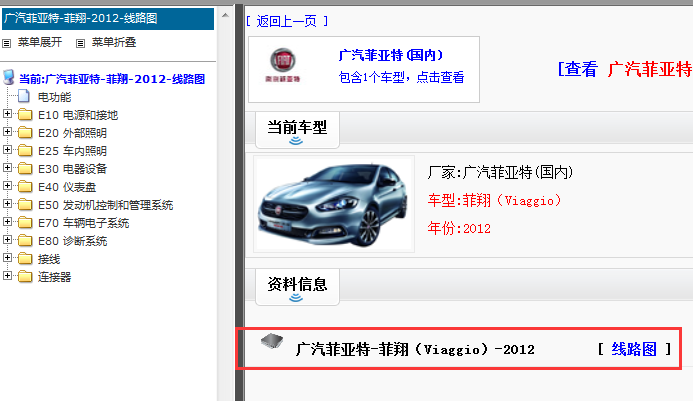The width and height of the screenshot is (693, 401).
Task: Expand the 接线 tree node
Action: pos(7,257)
